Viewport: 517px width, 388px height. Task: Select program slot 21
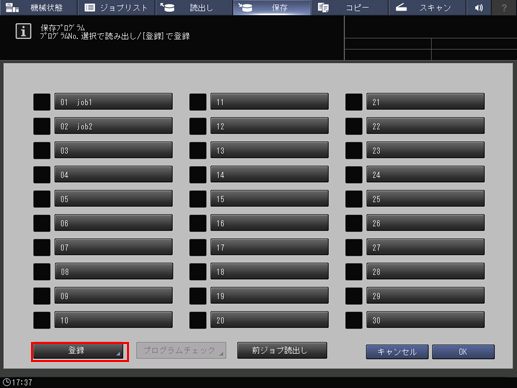(425, 102)
